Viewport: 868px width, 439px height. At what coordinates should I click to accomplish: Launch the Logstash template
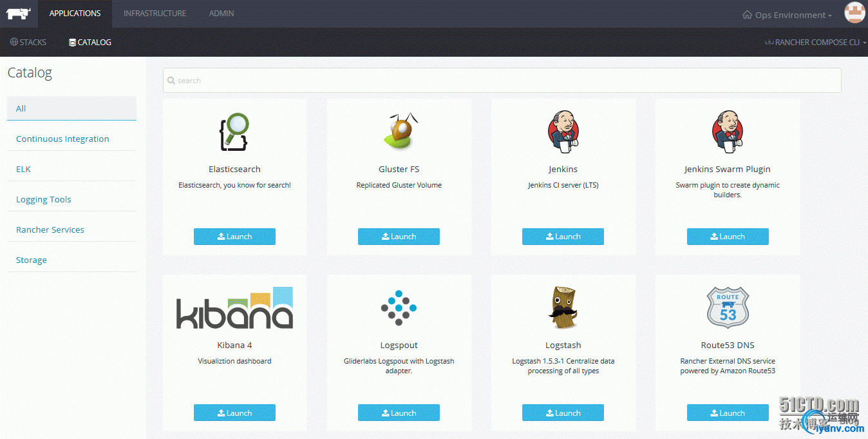point(563,413)
